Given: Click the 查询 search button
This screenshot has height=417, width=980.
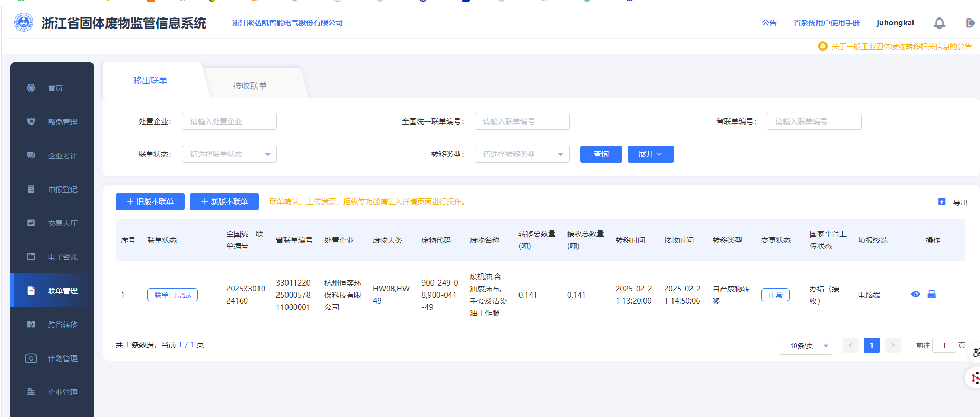Looking at the screenshot, I should pyautogui.click(x=601, y=154).
